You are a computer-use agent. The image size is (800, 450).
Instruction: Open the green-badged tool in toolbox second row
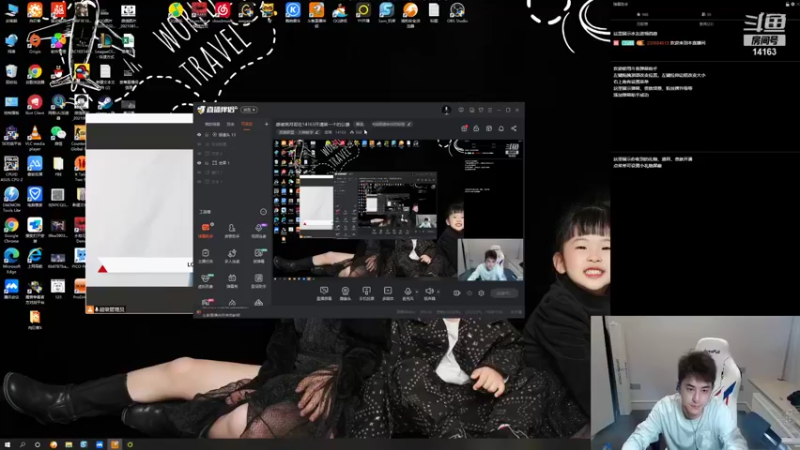click(259, 256)
